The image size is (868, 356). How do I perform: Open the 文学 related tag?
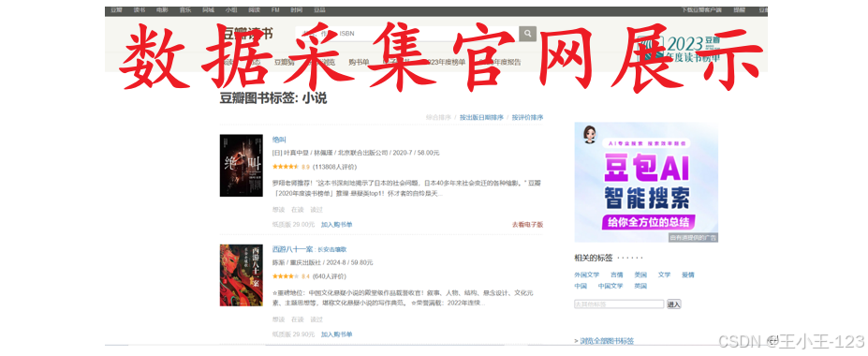664,274
